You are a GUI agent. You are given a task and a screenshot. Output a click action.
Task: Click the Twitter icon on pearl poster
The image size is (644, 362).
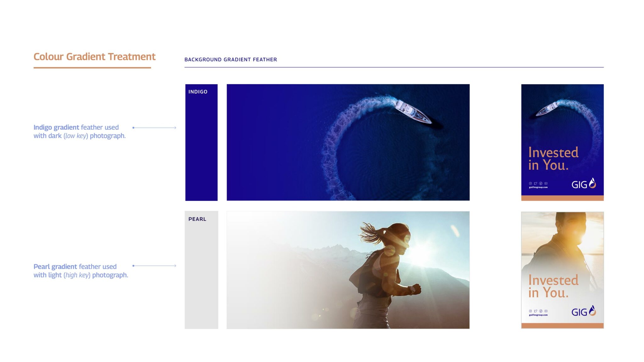[536, 311]
